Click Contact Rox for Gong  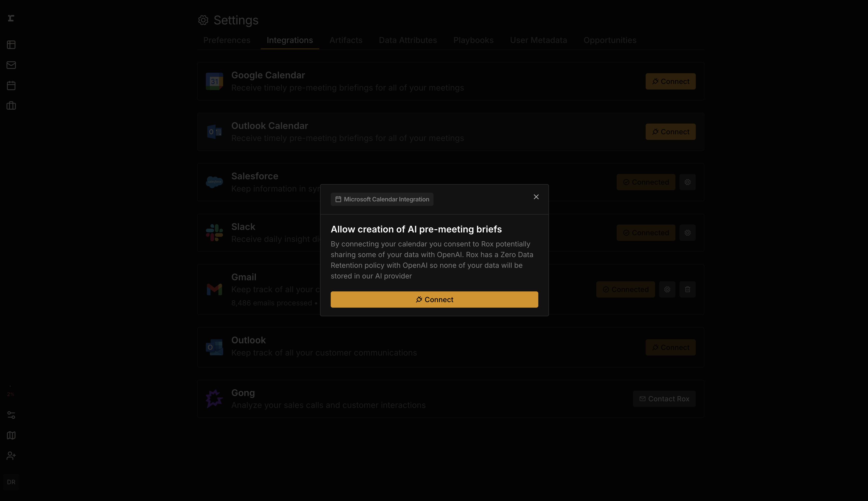(664, 399)
